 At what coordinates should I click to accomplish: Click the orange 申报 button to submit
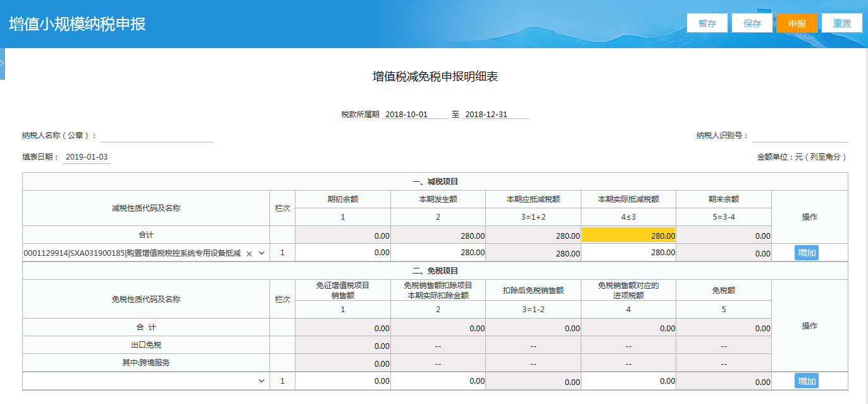coord(797,23)
